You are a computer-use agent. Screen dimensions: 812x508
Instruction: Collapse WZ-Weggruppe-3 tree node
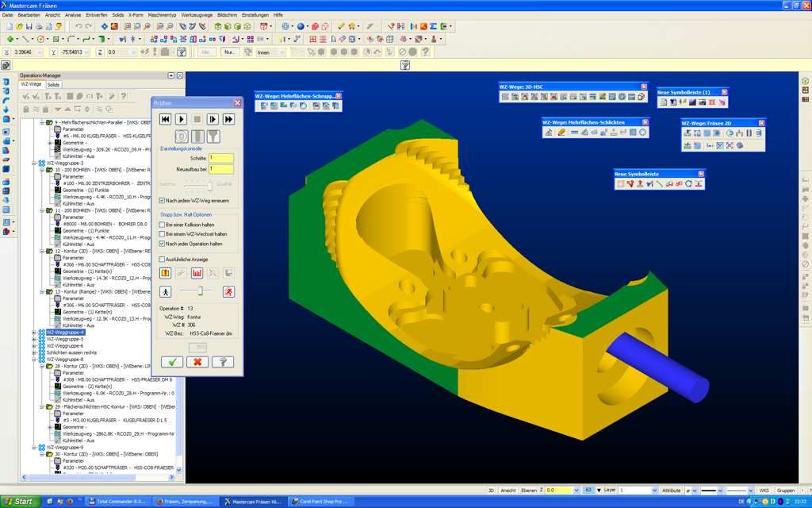34,164
